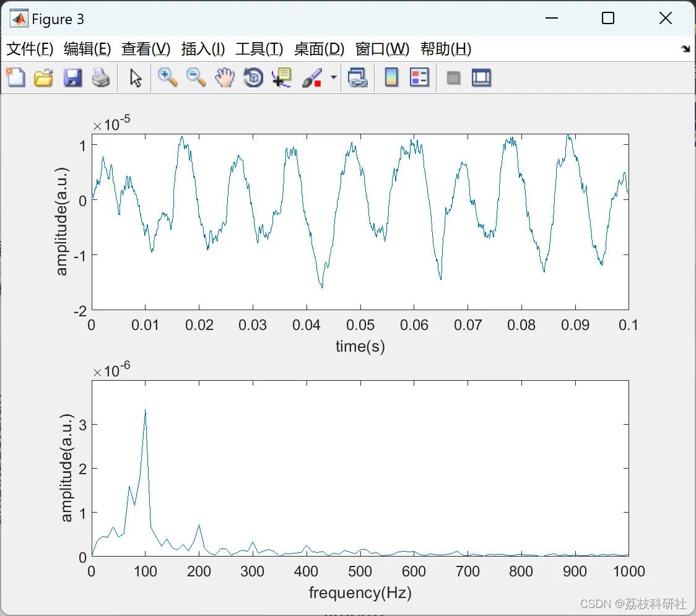Screen dimensions: 696x616
Task: Open the 工具(T) menu
Action: [x=259, y=49]
